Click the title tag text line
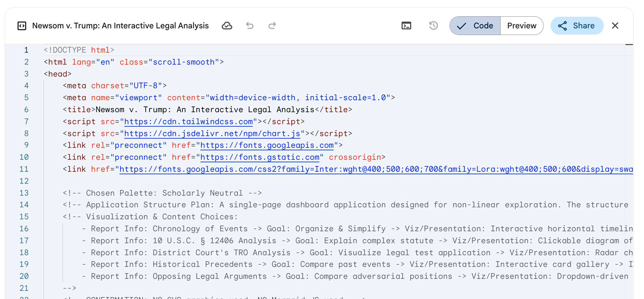This screenshot has width=644, height=299. 207,110
